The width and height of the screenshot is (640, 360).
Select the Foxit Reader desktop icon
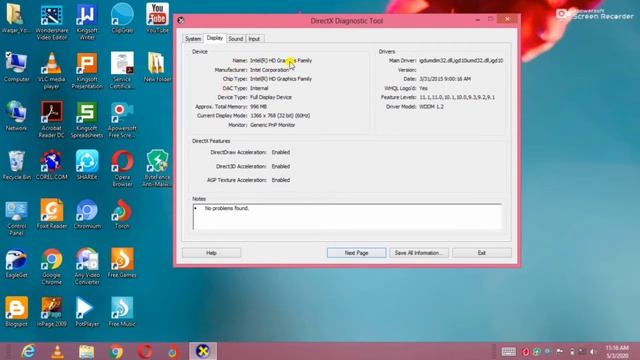tap(52, 214)
